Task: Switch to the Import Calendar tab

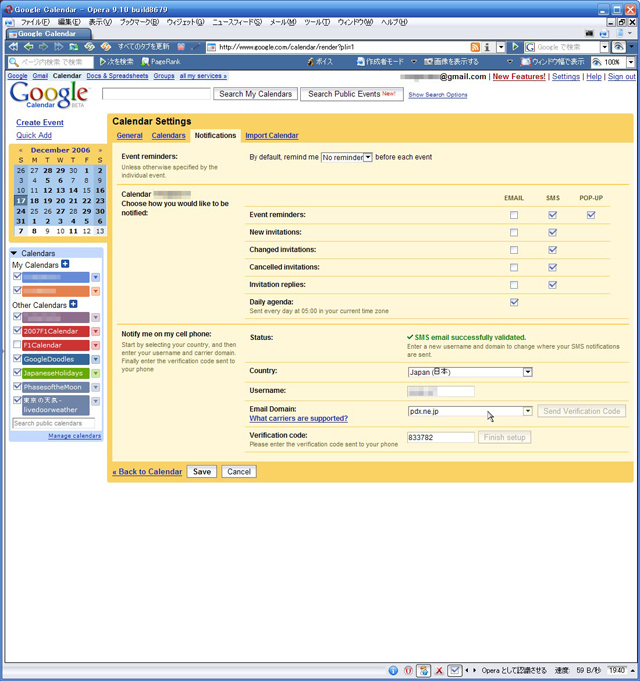Action: point(272,136)
